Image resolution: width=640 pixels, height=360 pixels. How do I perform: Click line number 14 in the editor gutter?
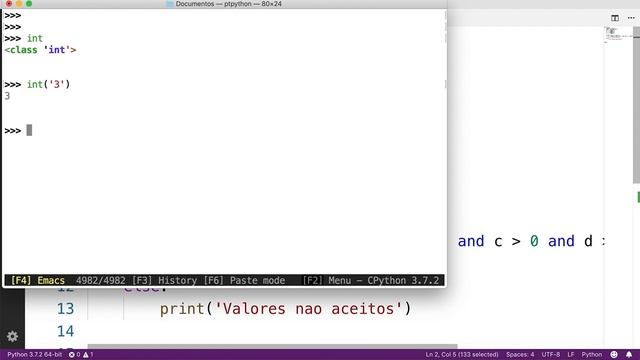click(65, 331)
